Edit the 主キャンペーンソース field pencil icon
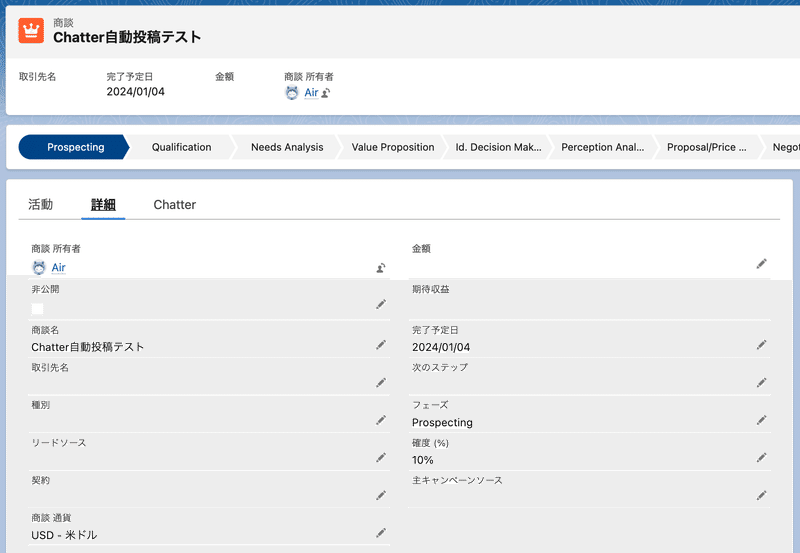Screen dimensions: 800x553 761,495
